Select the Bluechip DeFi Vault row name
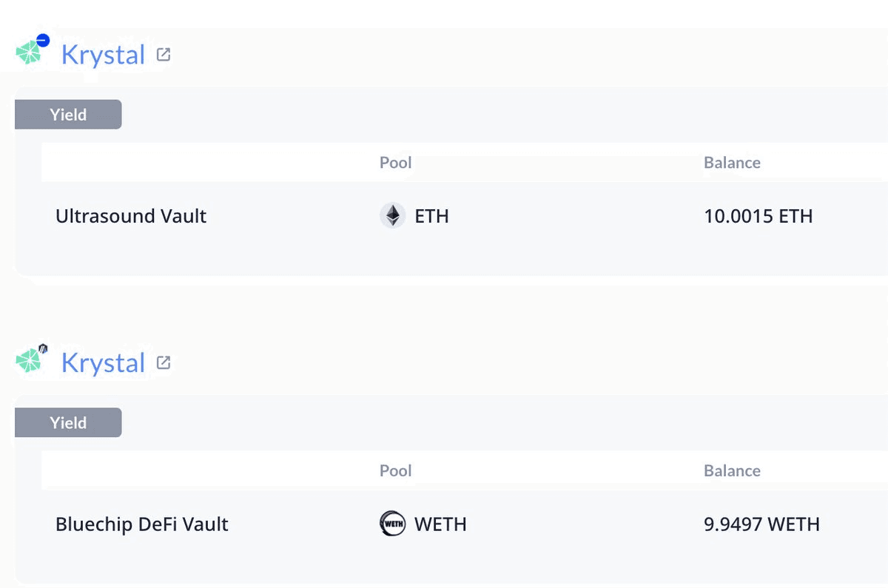This screenshot has width=888, height=588. tap(142, 524)
